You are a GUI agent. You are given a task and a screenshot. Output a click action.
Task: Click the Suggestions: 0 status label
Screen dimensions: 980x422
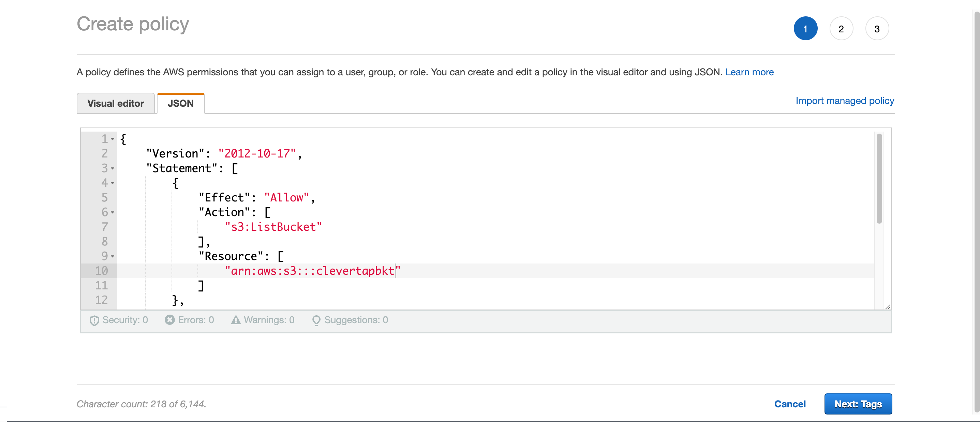coord(356,320)
